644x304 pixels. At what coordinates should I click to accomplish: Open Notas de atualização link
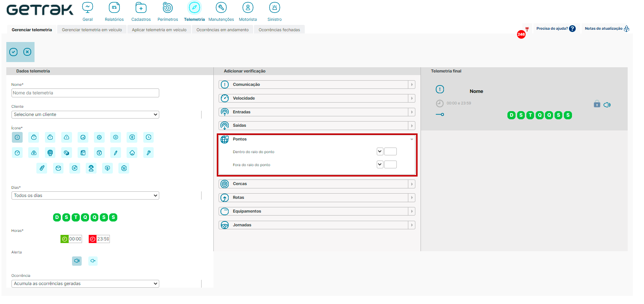click(x=607, y=29)
